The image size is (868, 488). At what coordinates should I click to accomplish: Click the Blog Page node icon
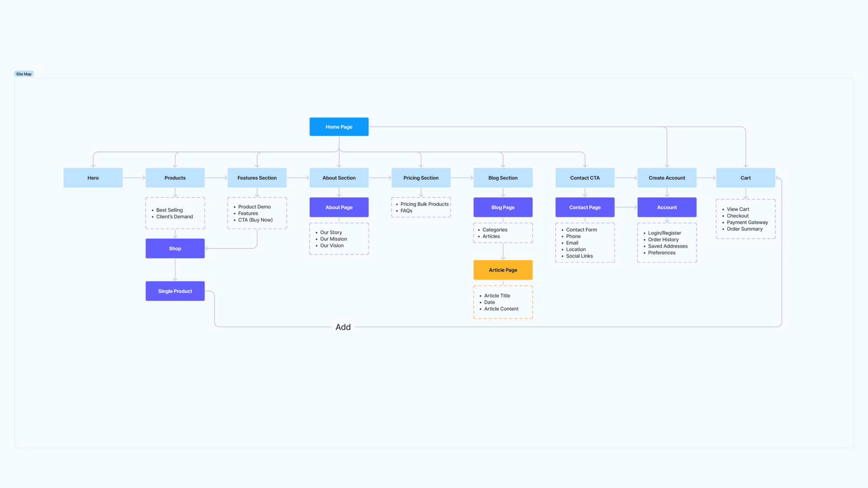pos(503,207)
